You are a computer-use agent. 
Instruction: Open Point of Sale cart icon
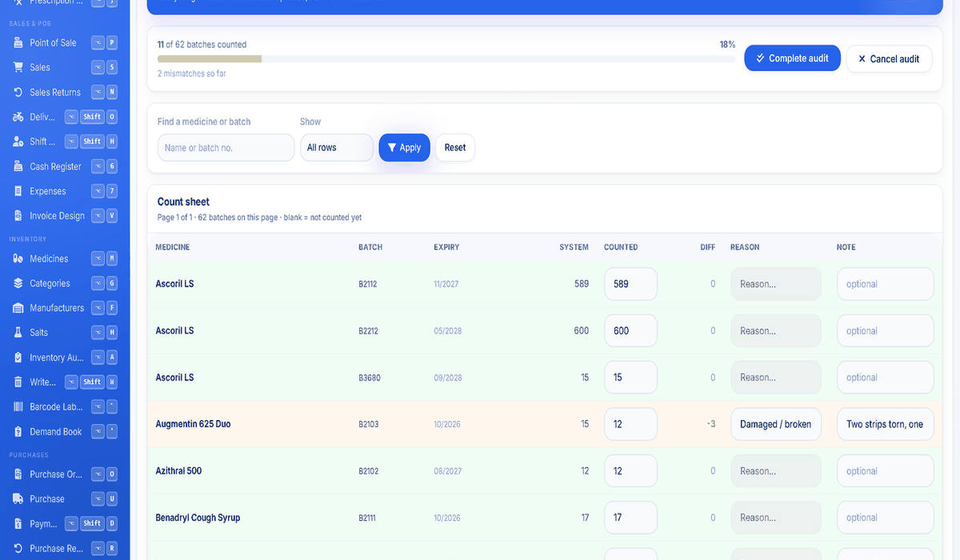pyautogui.click(x=18, y=42)
